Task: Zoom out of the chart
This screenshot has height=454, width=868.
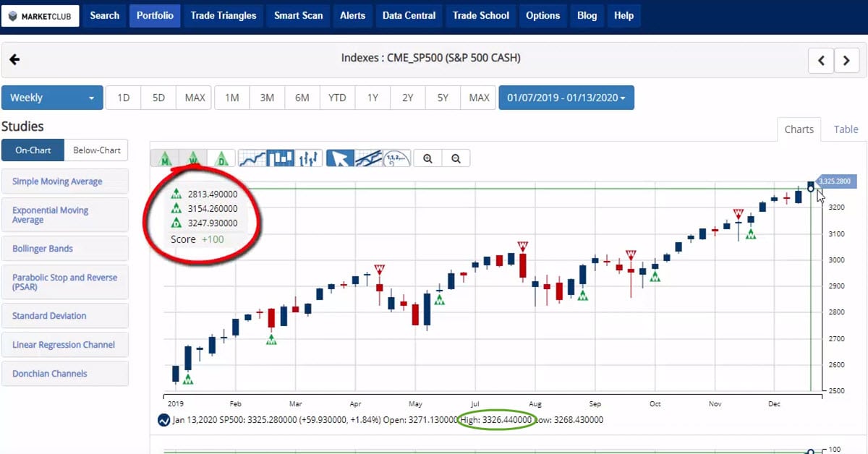Action: click(x=456, y=158)
